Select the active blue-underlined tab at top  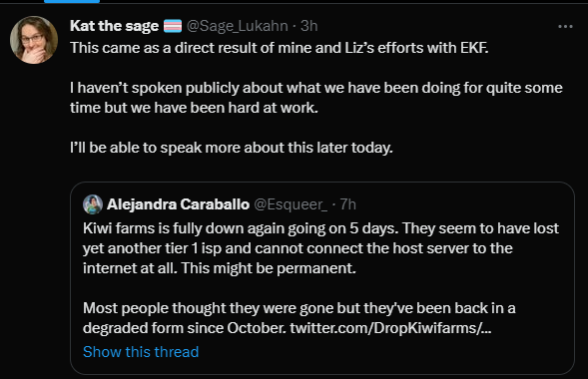coord(72,2)
